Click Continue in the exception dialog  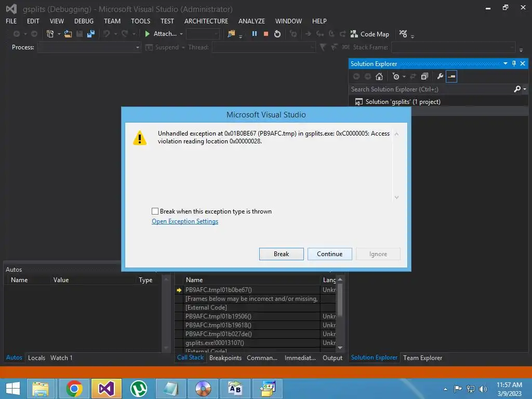(329, 254)
